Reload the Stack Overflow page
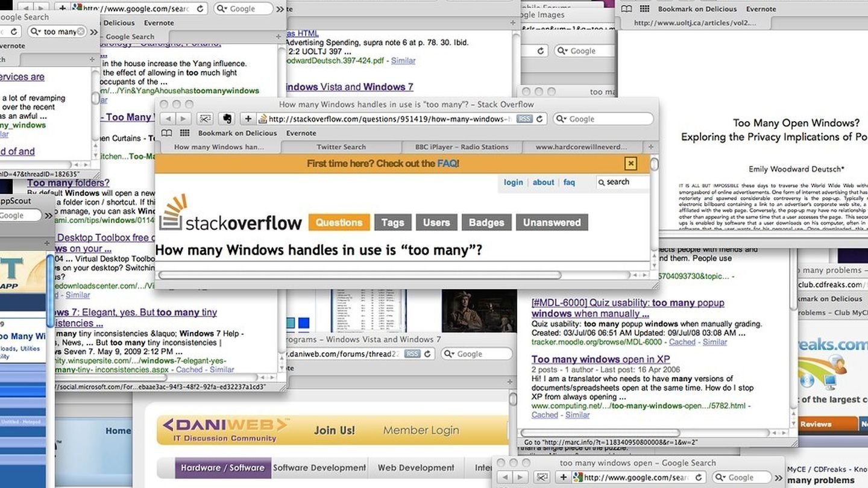 pyautogui.click(x=539, y=119)
